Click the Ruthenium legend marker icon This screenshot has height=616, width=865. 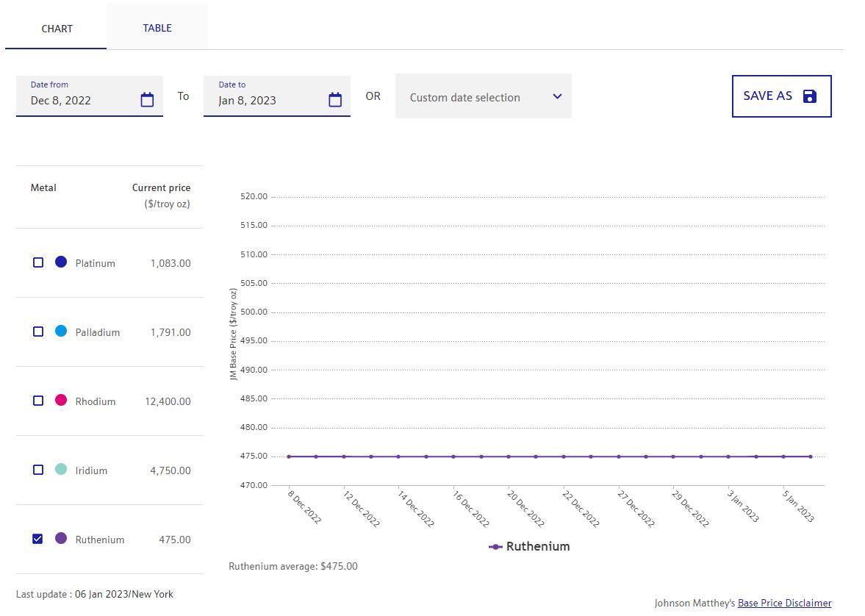click(x=495, y=547)
